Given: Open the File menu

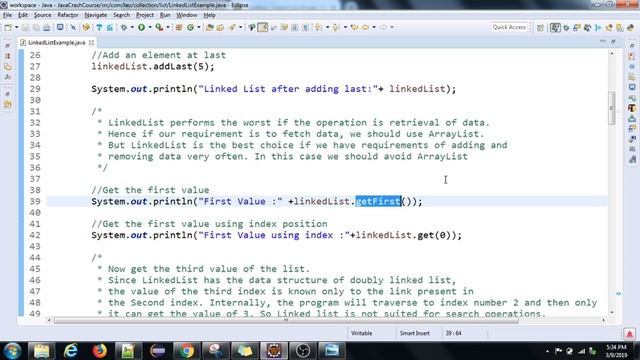Looking at the screenshot, I should [7, 15].
